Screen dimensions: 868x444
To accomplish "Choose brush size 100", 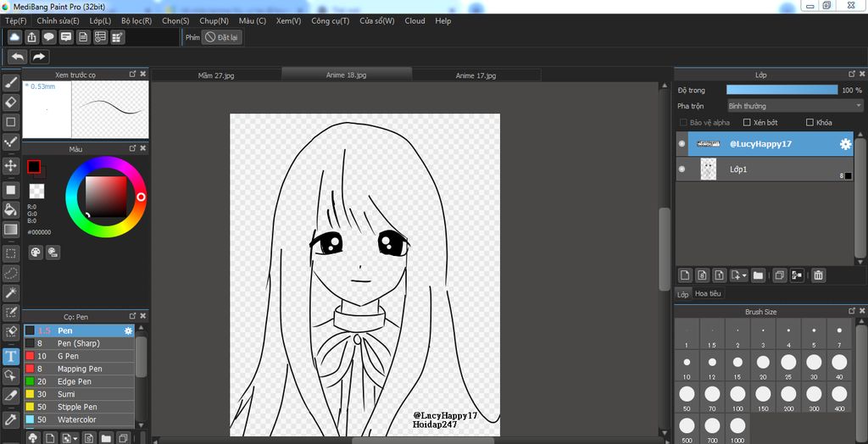I will pos(737,398).
